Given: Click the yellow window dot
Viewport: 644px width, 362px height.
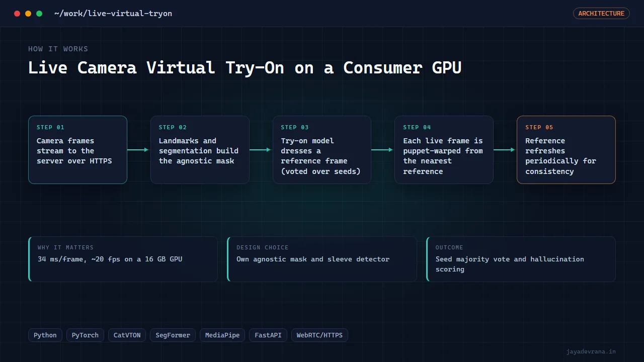Looking at the screenshot, I should coord(28,14).
